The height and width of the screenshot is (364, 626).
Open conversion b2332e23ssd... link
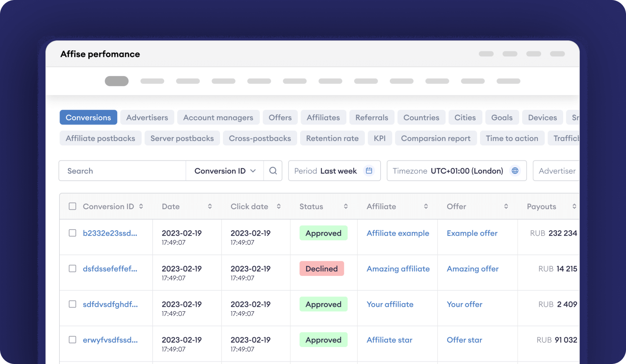coord(110,233)
